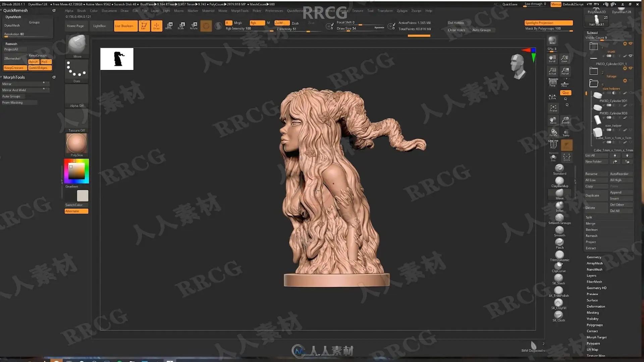
Task: Click the Actual size icon
Action: pyautogui.click(x=552, y=71)
